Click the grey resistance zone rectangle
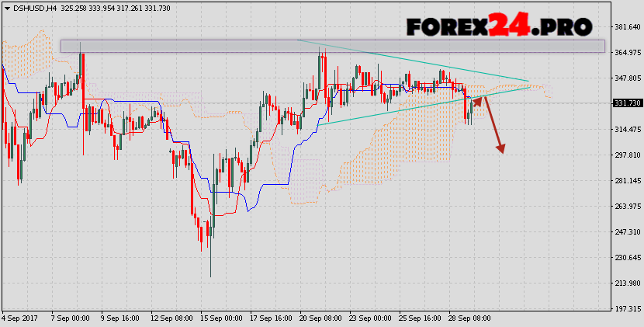The width and height of the screenshot is (644, 327). point(332,47)
